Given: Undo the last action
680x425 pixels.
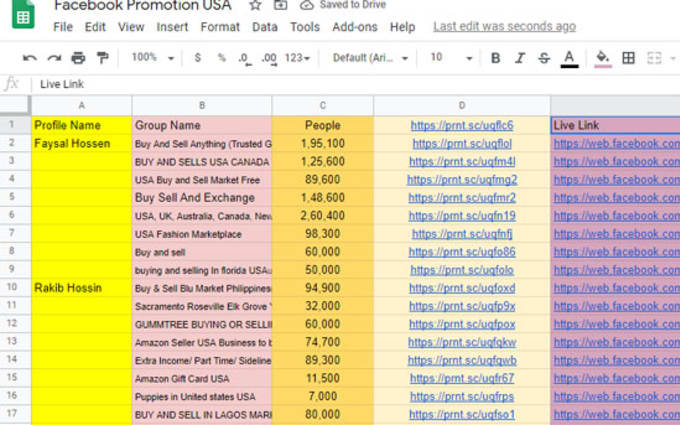Looking at the screenshot, I should tap(29, 58).
